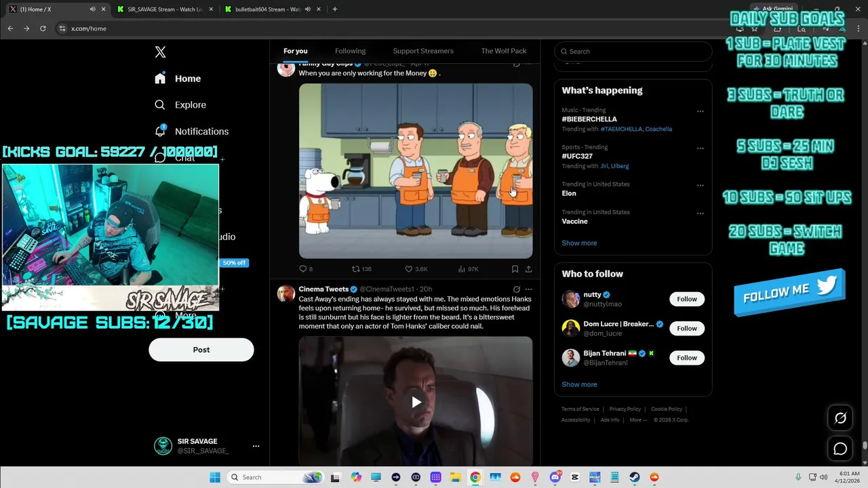The image size is (868, 488).
Task: Click Show more under What's happening
Action: pyautogui.click(x=579, y=243)
